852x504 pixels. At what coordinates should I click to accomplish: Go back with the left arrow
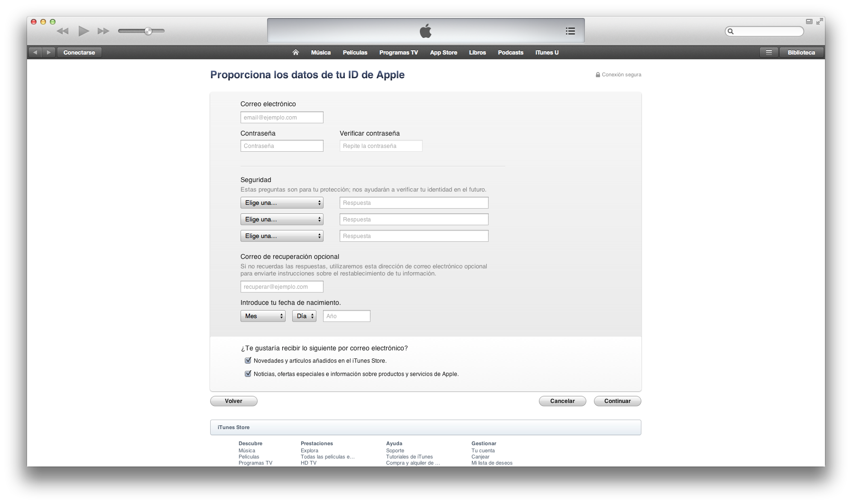click(35, 53)
